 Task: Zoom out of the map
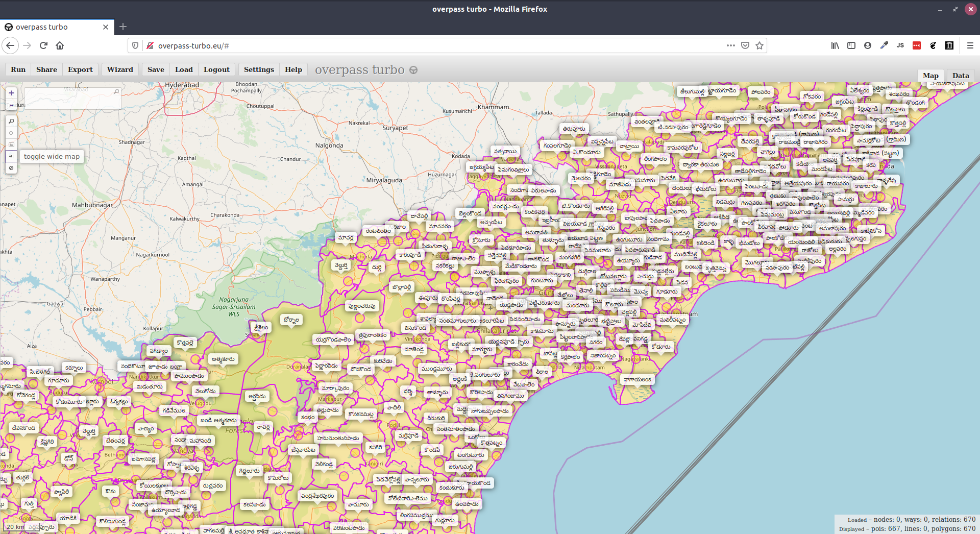(x=11, y=105)
